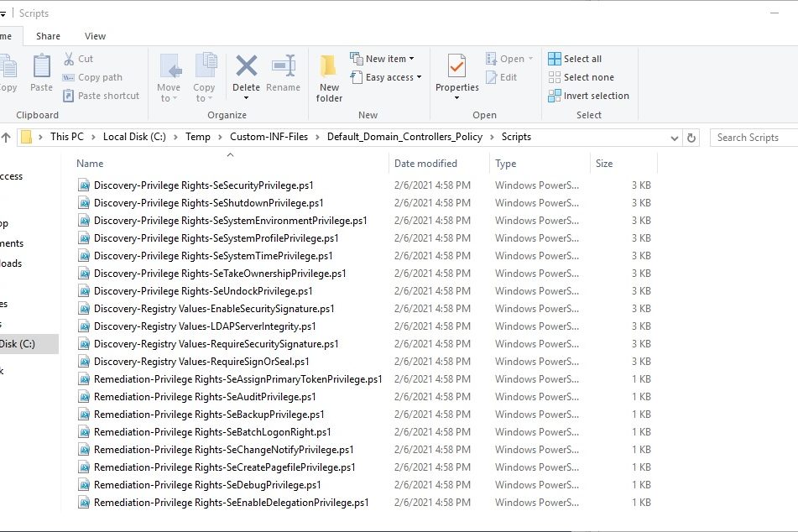
Task: Click the Paste clipboard icon
Action: [x=41, y=66]
